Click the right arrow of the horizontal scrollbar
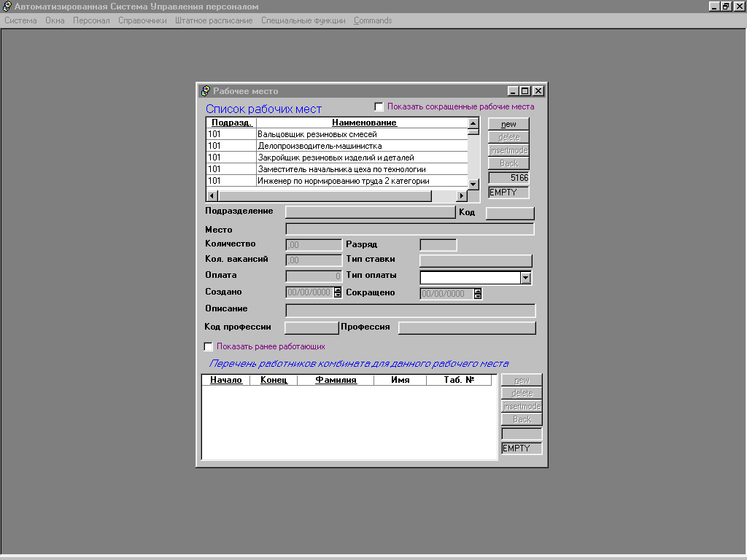The width and height of the screenshot is (747, 560). point(461,196)
